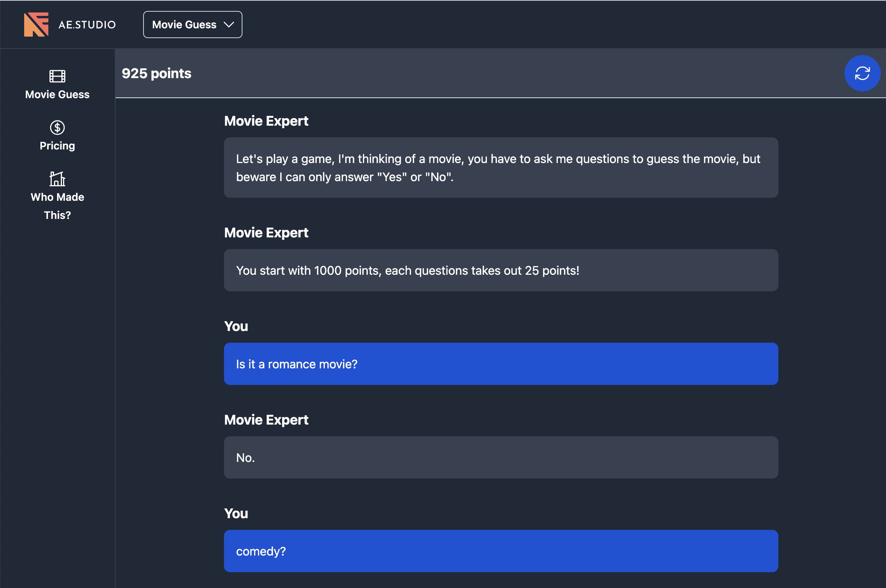The image size is (886, 588).
Task: Click the AE Studio logo icon
Action: [x=36, y=25]
